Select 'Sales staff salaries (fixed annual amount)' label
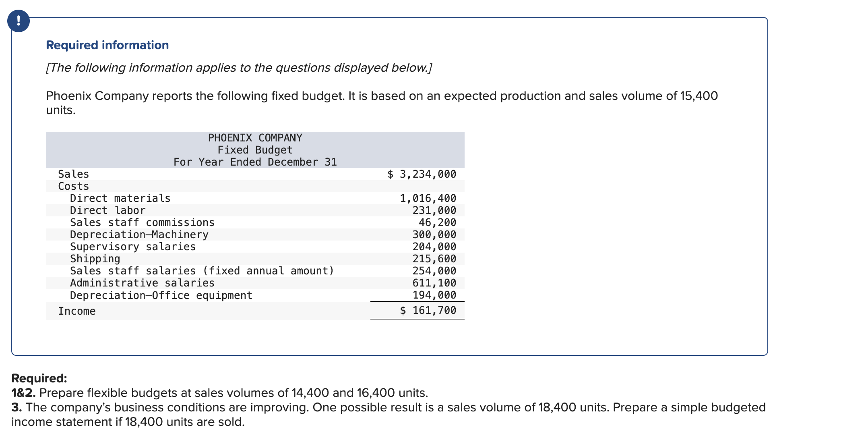This screenshot has height=438, width=868. pyautogui.click(x=202, y=271)
